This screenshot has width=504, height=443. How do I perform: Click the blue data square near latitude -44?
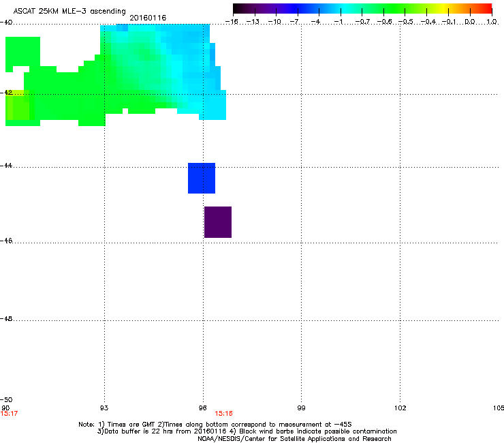[x=202, y=179]
